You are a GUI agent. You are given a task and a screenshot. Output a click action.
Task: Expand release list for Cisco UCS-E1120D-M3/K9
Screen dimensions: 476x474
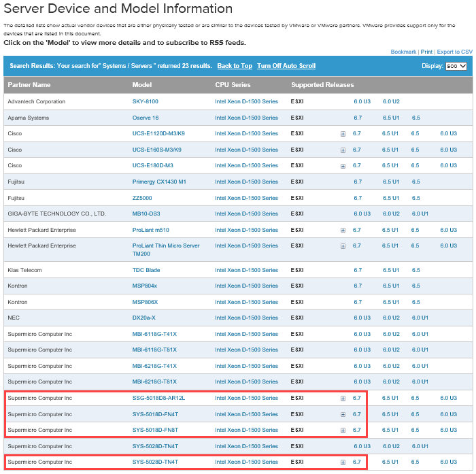point(343,134)
